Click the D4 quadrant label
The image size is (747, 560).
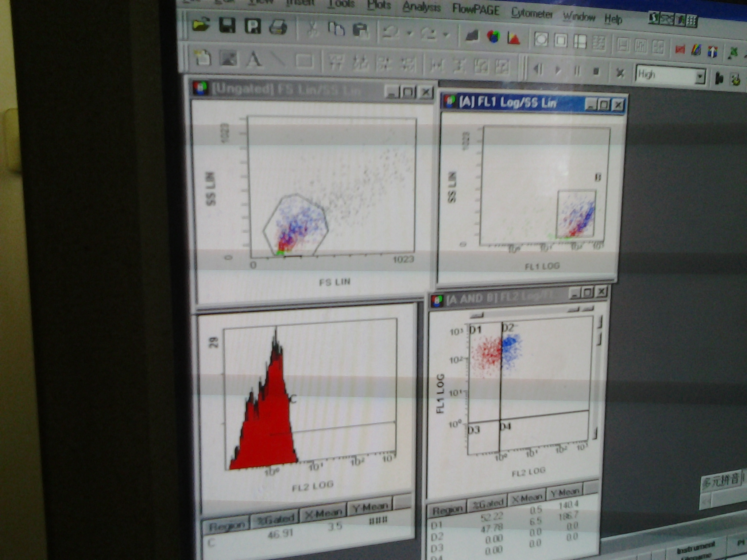click(x=506, y=426)
